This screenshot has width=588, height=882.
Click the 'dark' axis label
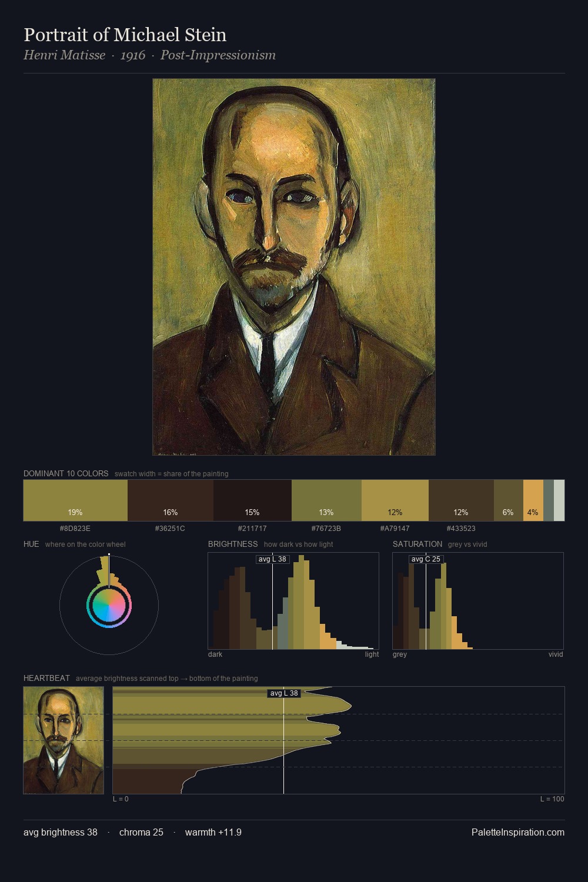[x=215, y=654]
